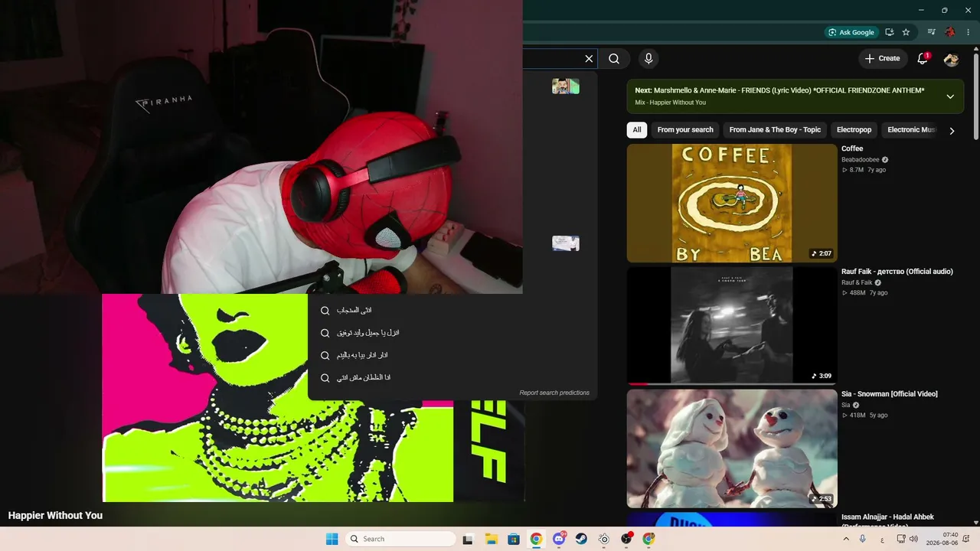Open the next video Marshmello & Anne-Marie FRIENDS
Screen dimensions: 980x551
[779, 90]
